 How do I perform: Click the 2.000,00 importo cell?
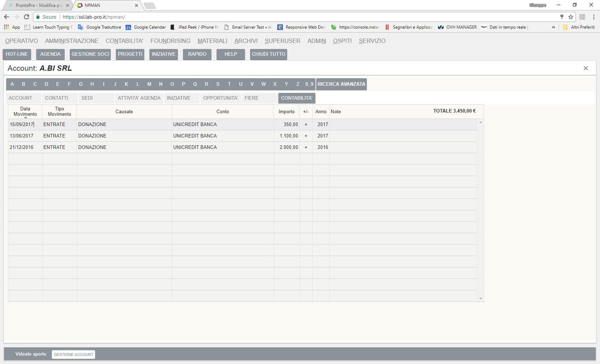286,147
